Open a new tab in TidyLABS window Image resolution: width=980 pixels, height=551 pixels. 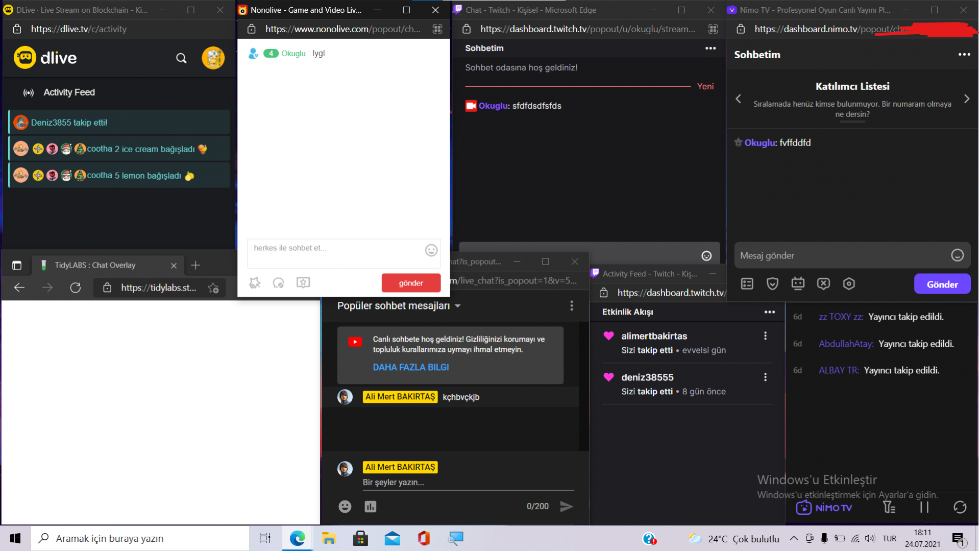(195, 265)
